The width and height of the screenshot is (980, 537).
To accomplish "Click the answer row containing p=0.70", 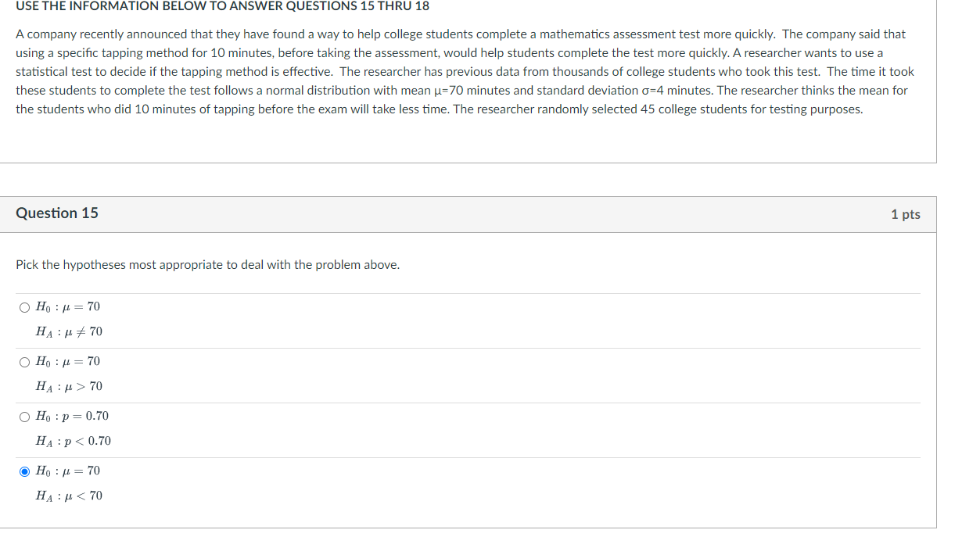I will [71, 416].
